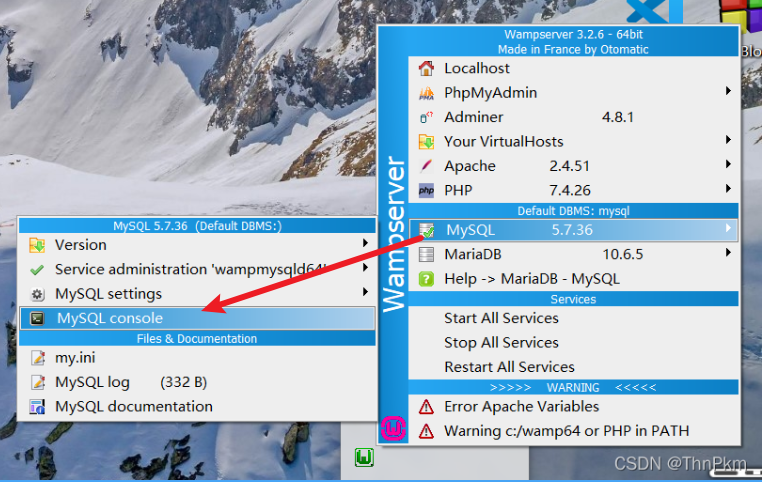Open Help -> MariaDB - MySQL

(573, 279)
